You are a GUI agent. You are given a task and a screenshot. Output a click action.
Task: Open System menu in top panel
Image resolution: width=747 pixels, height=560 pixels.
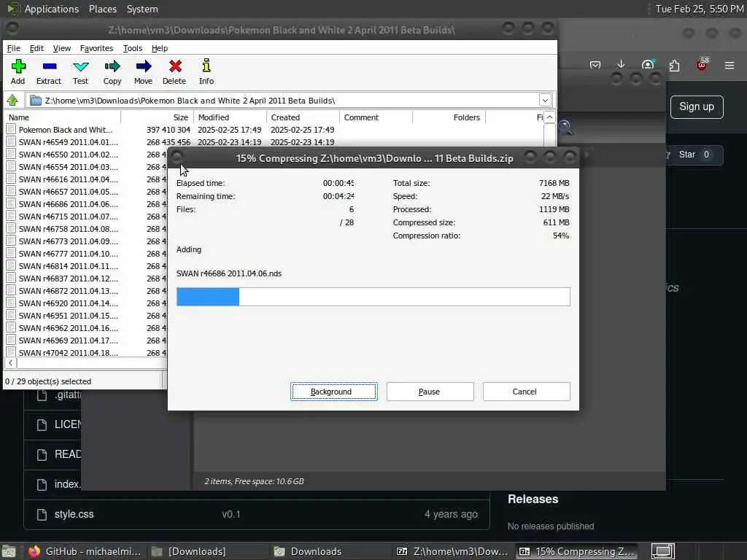[142, 9]
